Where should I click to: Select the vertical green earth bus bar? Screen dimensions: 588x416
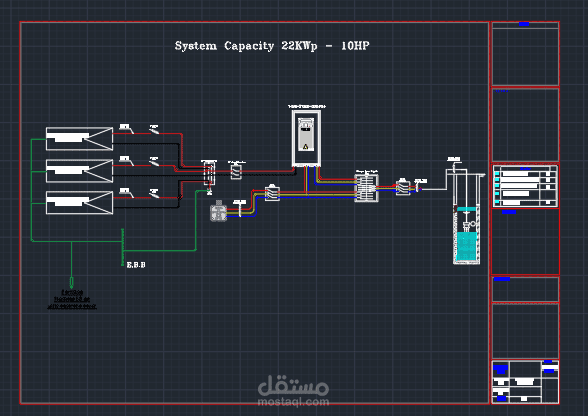122,247
